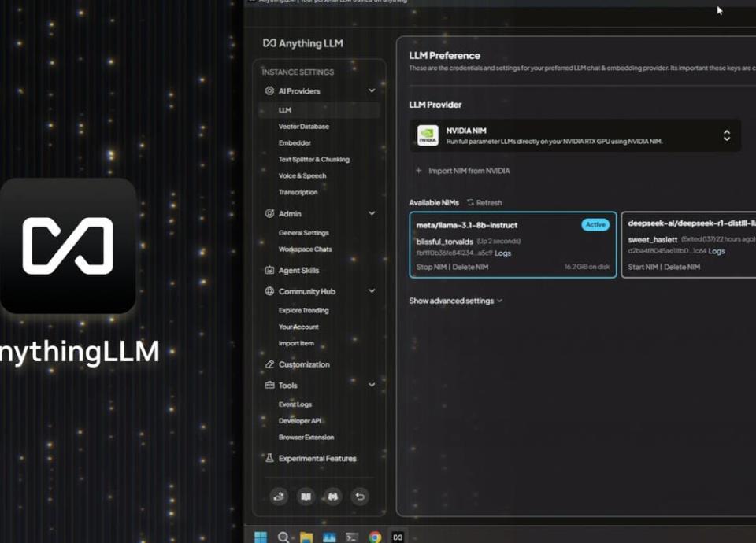Open Transcription settings
The height and width of the screenshot is (543, 756).
pos(298,192)
